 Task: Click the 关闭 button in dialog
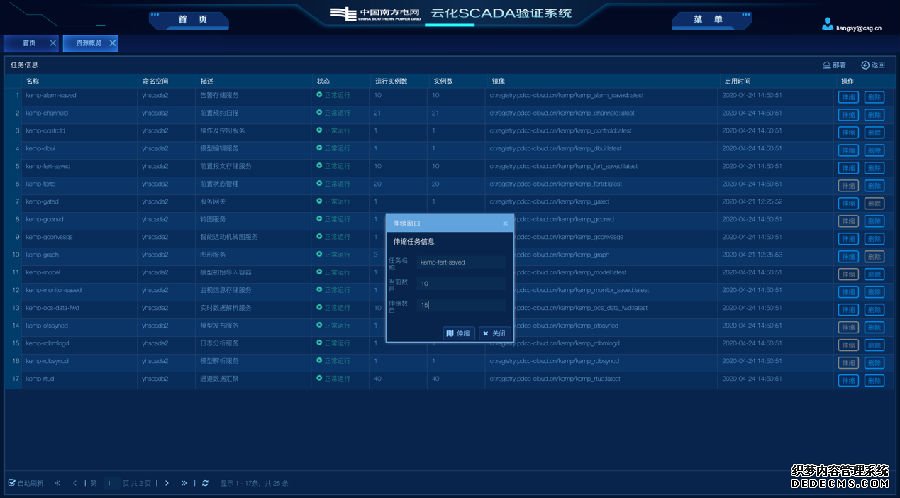pos(494,333)
